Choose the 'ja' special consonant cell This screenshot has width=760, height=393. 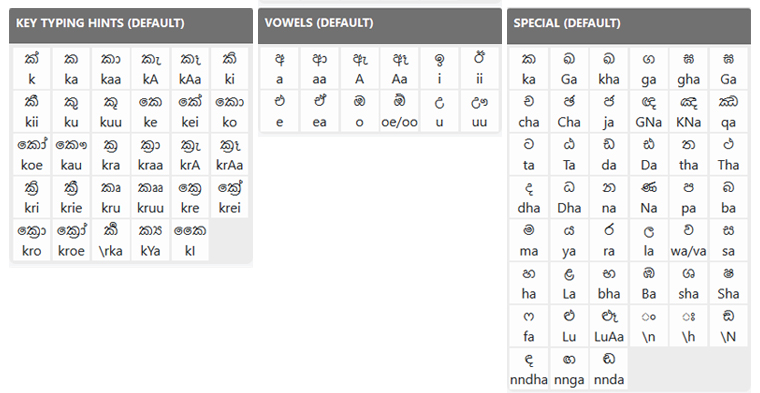click(609, 111)
